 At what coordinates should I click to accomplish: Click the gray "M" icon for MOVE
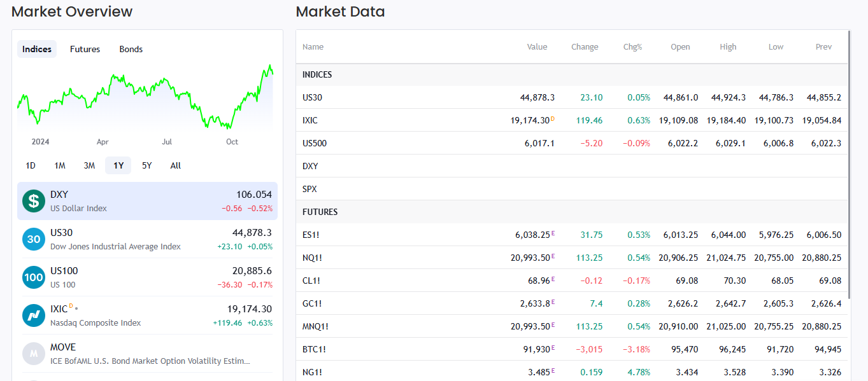click(x=33, y=354)
